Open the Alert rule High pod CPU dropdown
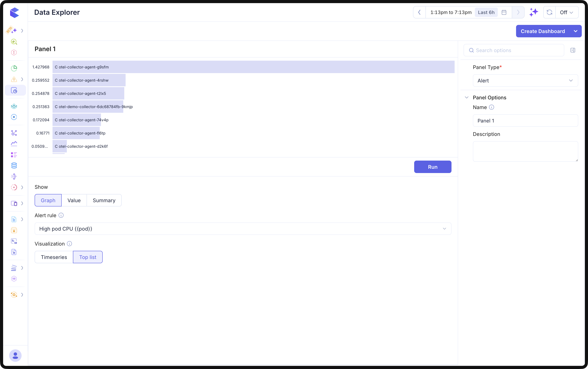 tap(243, 229)
